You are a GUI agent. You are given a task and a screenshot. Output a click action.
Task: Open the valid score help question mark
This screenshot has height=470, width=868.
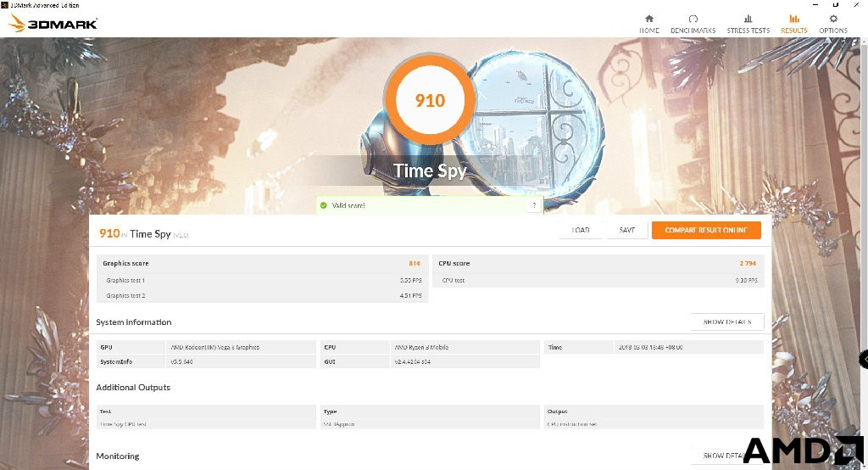pos(534,205)
